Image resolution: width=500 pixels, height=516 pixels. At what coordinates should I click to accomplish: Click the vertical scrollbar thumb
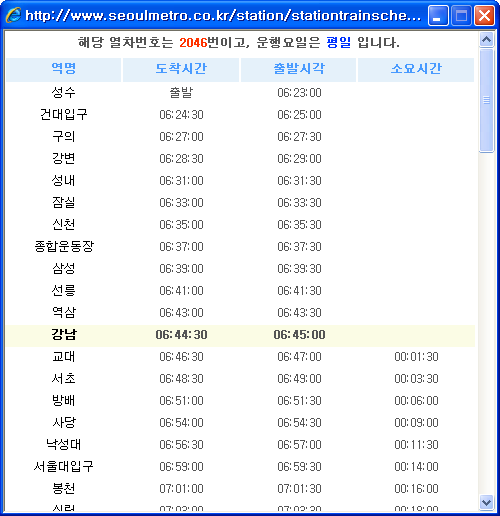pyautogui.click(x=486, y=101)
